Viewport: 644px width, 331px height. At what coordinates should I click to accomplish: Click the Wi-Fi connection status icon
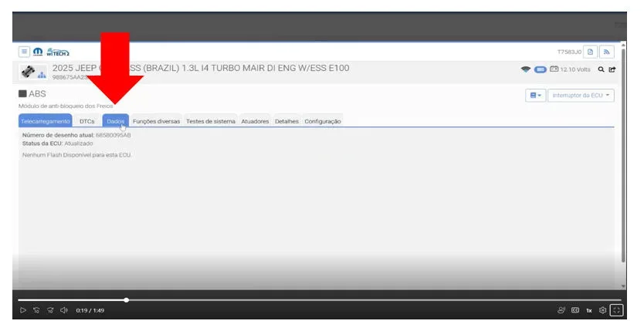click(525, 69)
